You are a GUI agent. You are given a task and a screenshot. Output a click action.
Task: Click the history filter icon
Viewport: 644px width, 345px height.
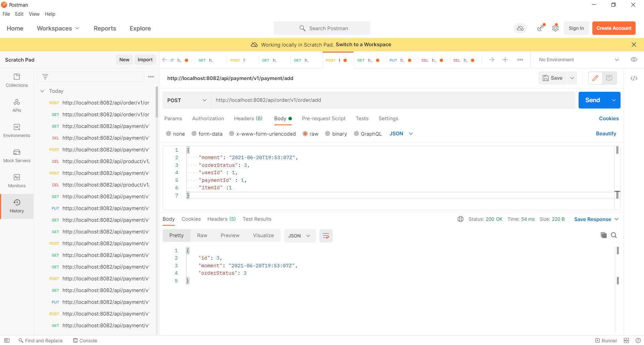pos(45,77)
